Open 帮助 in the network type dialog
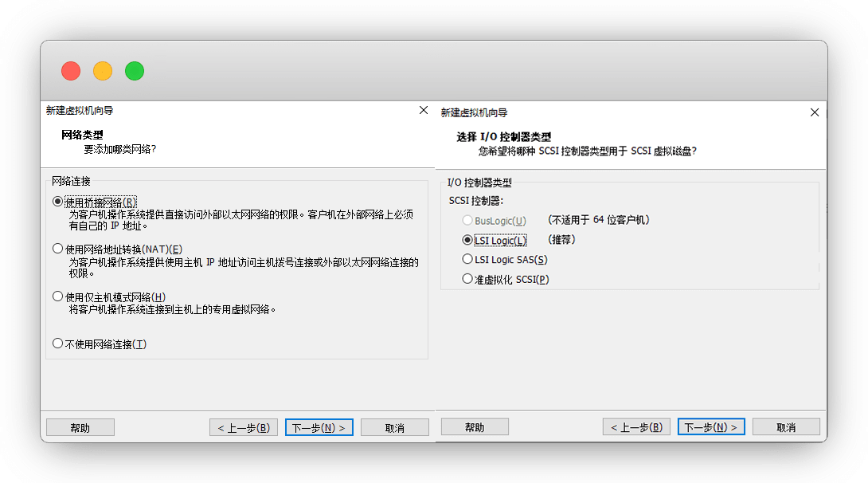Viewport: 868px width, 483px height. (x=80, y=427)
